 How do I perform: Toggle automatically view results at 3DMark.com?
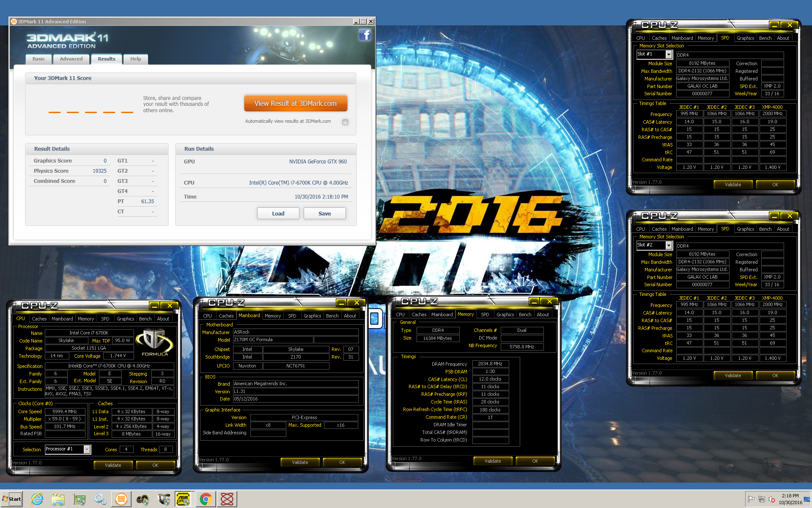coord(345,122)
